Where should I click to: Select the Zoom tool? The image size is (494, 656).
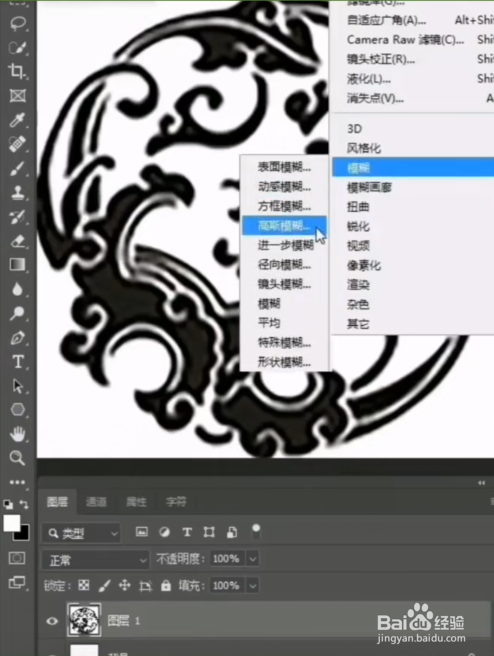tap(18, 458)
